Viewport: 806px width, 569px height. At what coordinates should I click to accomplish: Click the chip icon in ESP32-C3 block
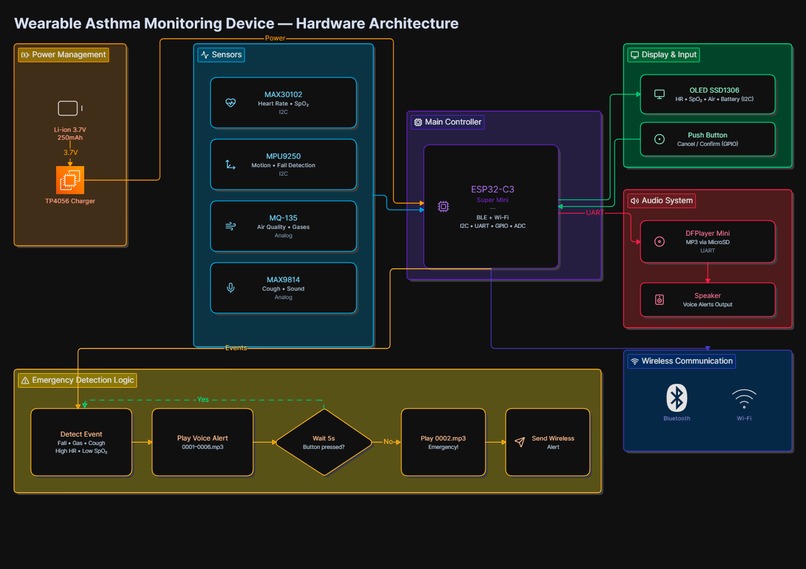[x=443, y=207]
